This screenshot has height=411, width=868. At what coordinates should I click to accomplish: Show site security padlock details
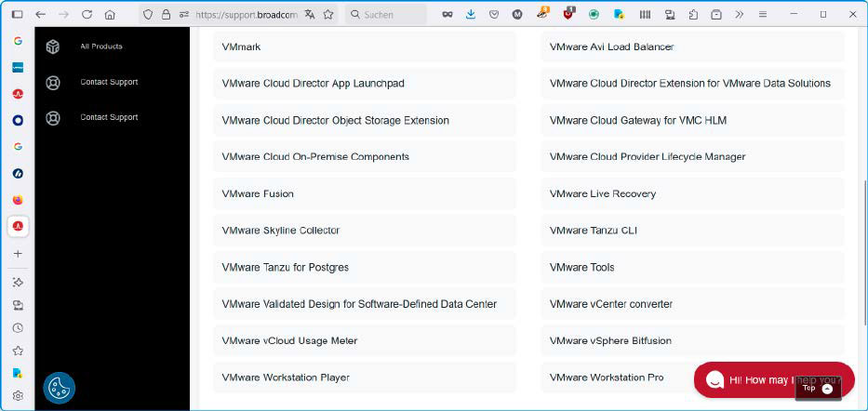(166, 15)
